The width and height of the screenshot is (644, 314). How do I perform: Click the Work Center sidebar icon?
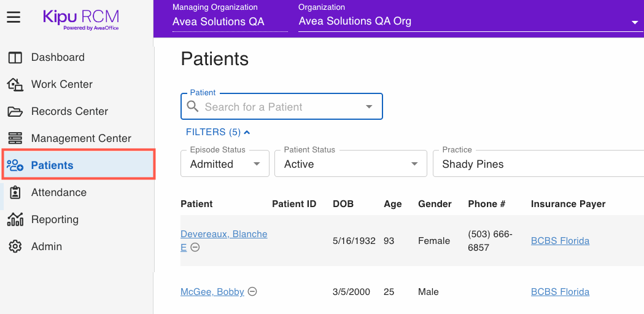click(15, 84)
